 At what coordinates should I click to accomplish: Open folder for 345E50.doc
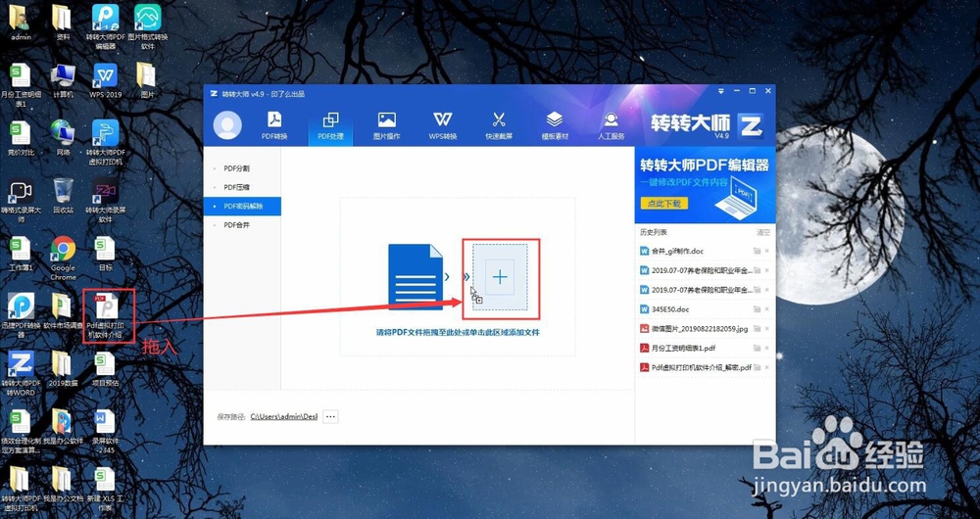tap(757, 309)
